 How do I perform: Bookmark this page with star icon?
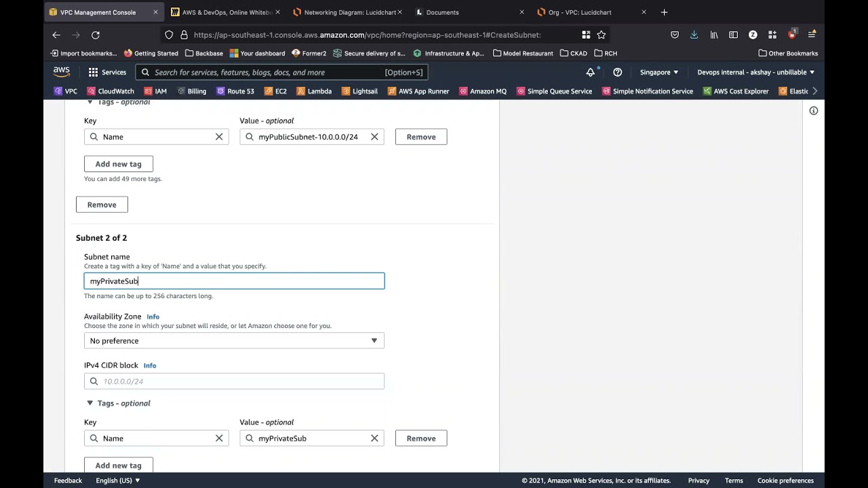coord(601,35)
